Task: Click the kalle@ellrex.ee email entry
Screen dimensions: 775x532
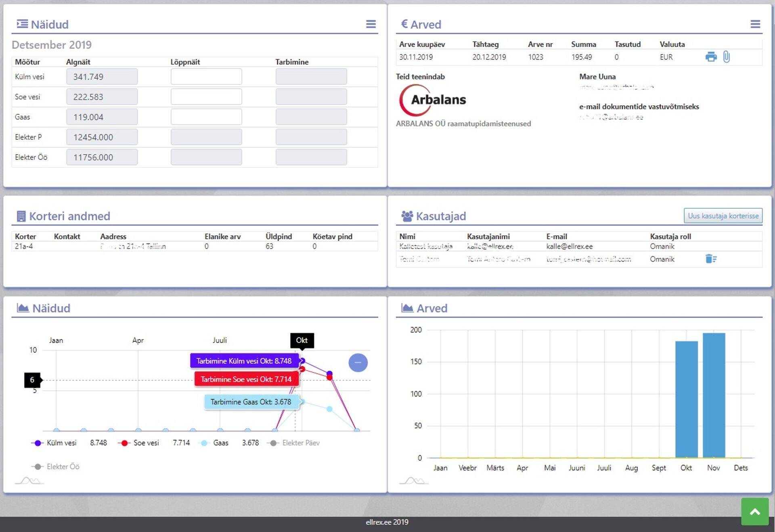Action: 569,246
